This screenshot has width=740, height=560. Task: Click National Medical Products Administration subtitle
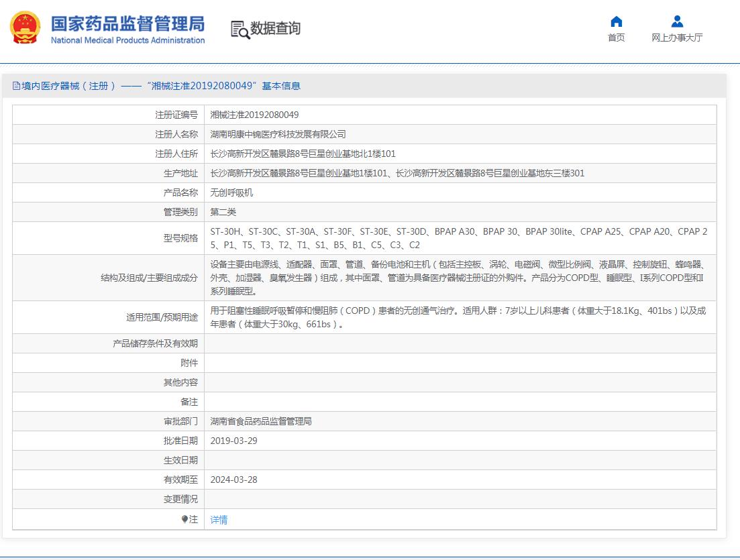click(128, 40)
